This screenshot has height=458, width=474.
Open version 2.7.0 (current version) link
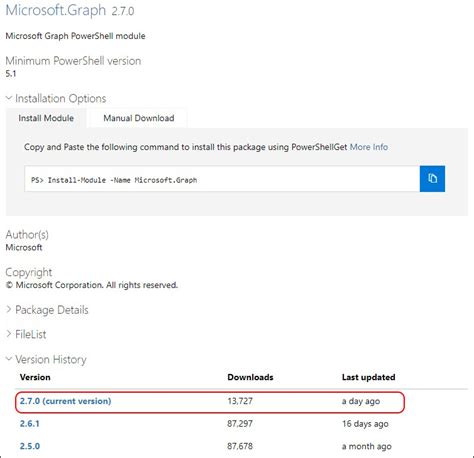[x=65, y=401]
